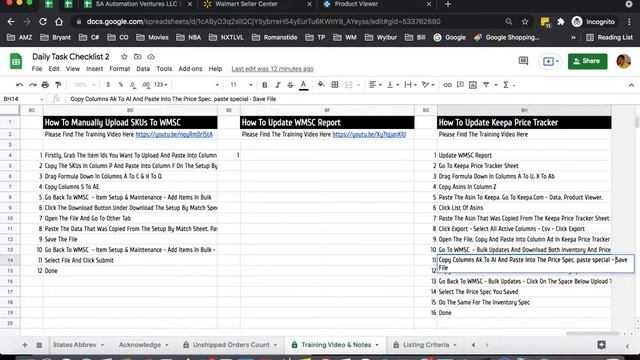
Task: Open vertical align dropdown
Action: pyautogui.click(x=393, y=84)
